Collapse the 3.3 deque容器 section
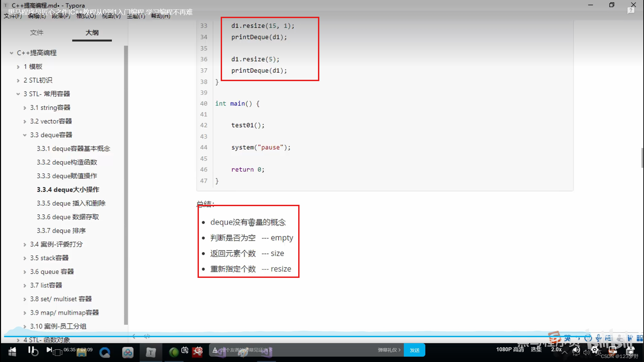 pos(25,135)
